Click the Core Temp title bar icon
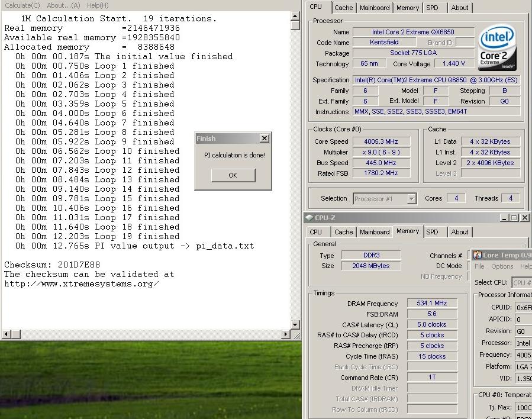The height and width of the screenshot is (419, 532). tap(478, 255)
